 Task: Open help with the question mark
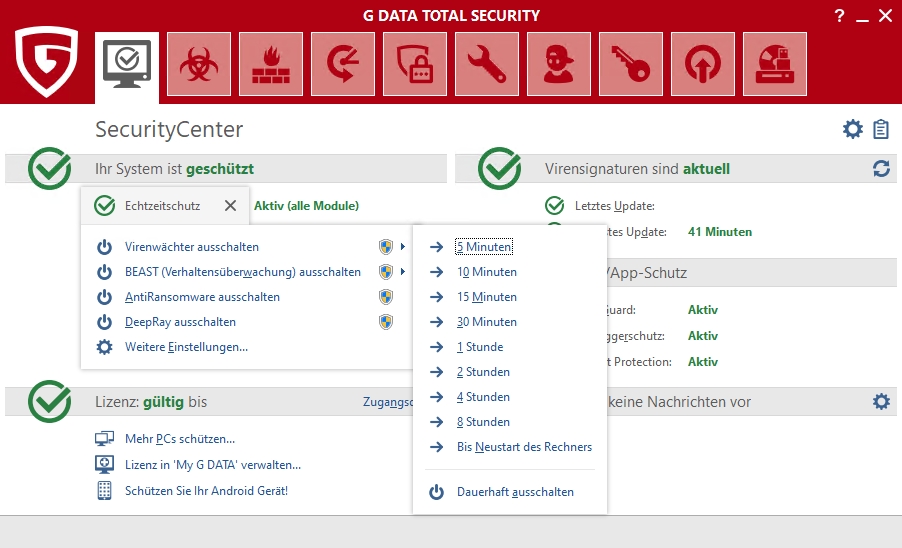pyautogui.click(x=839, y=16)
